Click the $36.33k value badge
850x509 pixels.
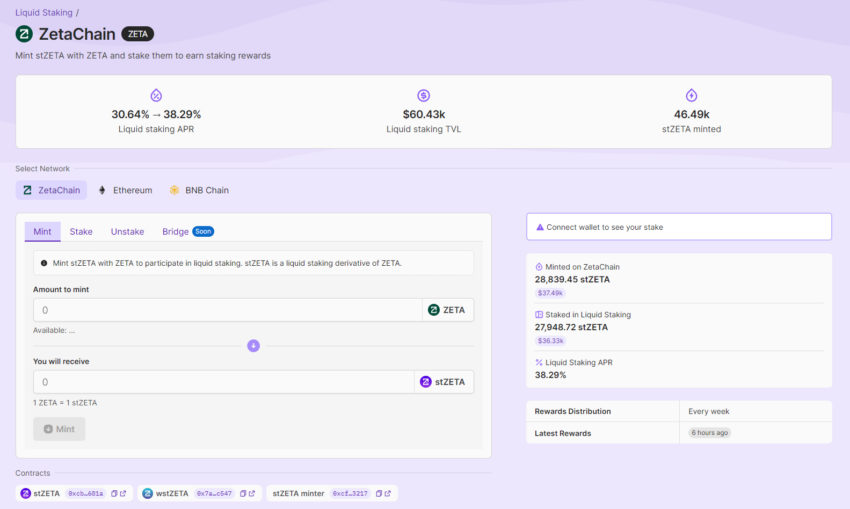click(550, 341)
